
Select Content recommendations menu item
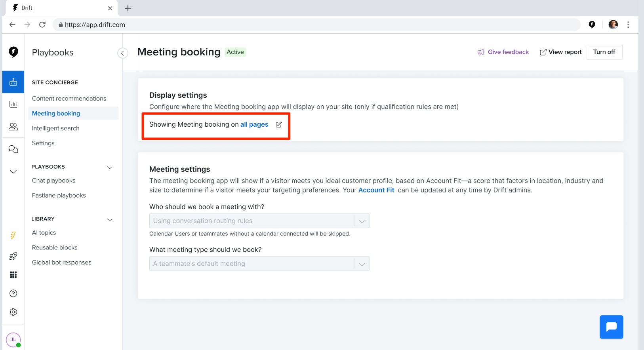(69, 99)
